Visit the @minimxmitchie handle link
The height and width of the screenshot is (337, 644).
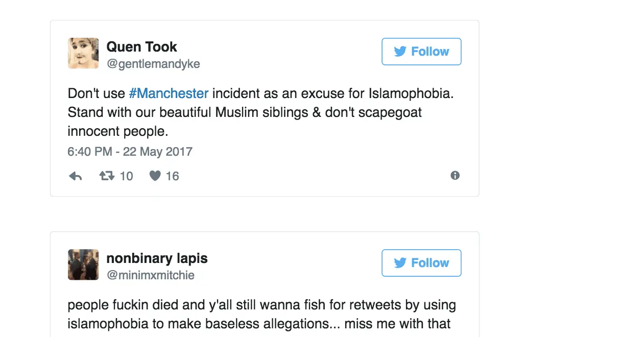tap(150, 275)
